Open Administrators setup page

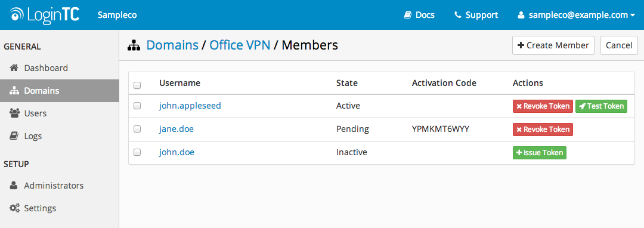coord(60,185)
